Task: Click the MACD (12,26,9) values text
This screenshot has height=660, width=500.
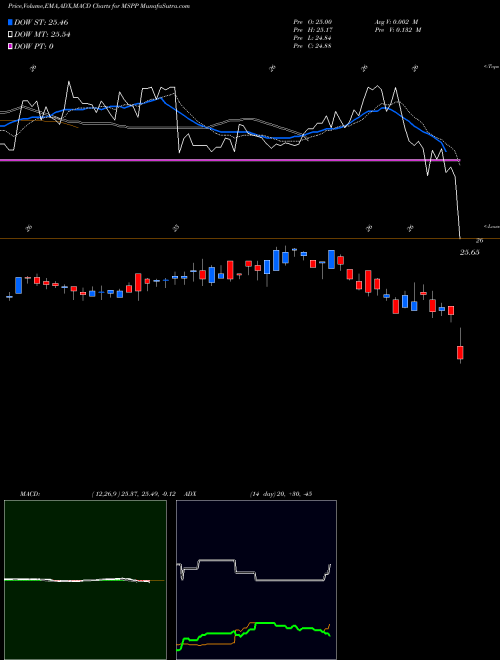Action: [136, 494]
